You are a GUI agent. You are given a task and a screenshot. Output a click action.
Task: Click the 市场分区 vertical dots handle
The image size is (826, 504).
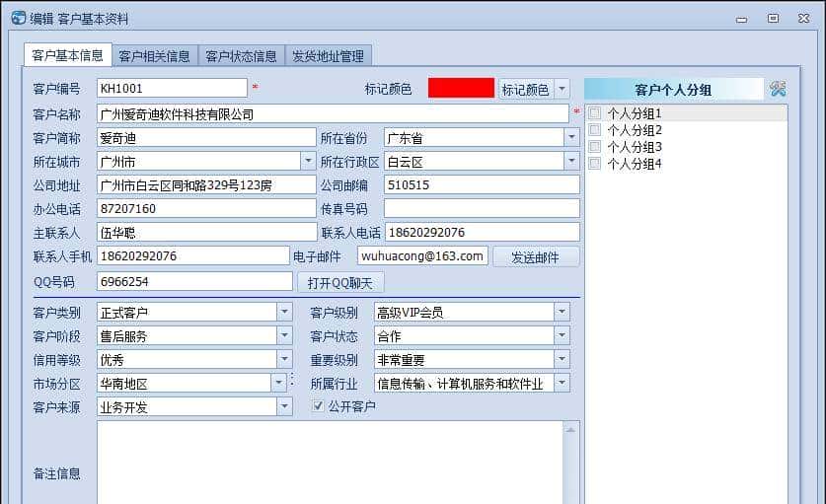tap(292, 381)
